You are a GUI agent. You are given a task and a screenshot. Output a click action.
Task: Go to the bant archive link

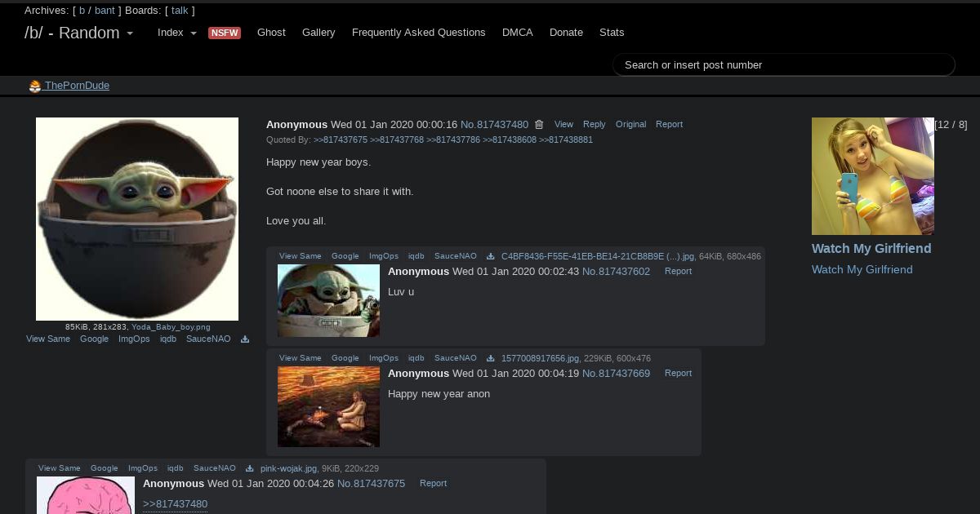105,11
